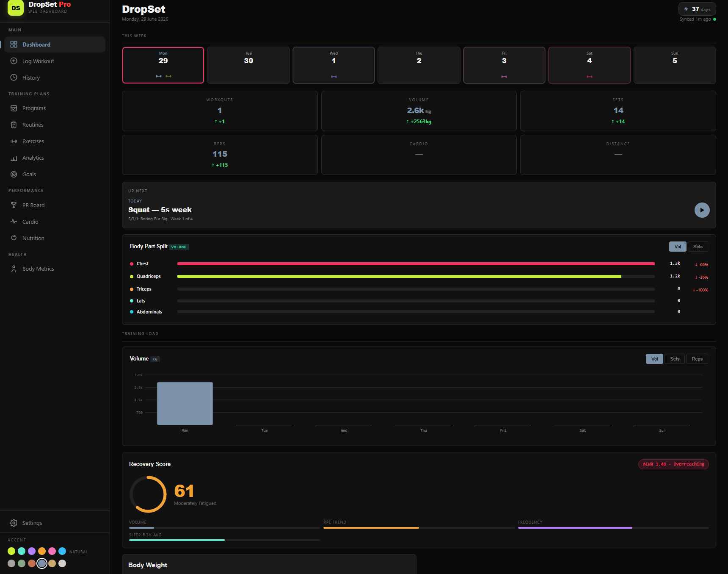Start the Squat 5s week workout

coord(702,210)
